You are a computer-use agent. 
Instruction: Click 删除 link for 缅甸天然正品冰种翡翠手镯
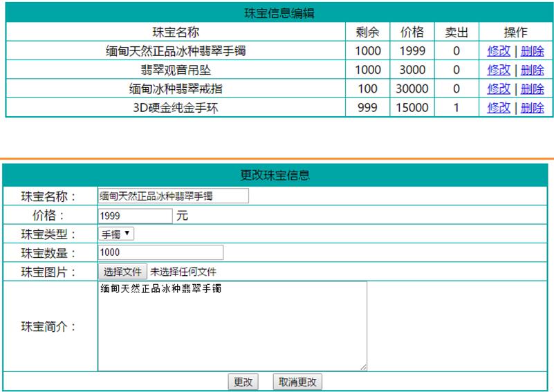click(x=532, y=51)
